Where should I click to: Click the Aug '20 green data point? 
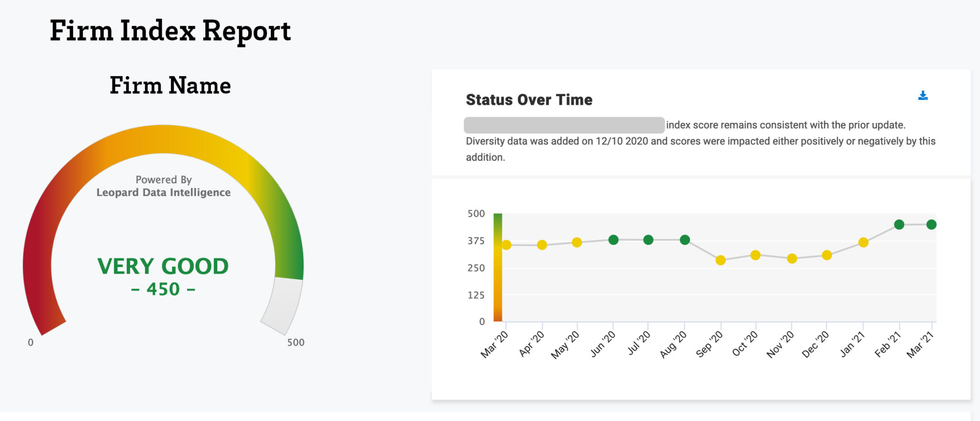click(x=685, y=240)
